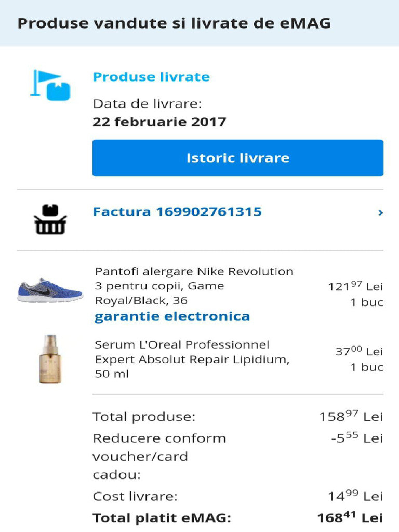Click the Nike shoe price 121.97 Lei

[x=355, y=286]
